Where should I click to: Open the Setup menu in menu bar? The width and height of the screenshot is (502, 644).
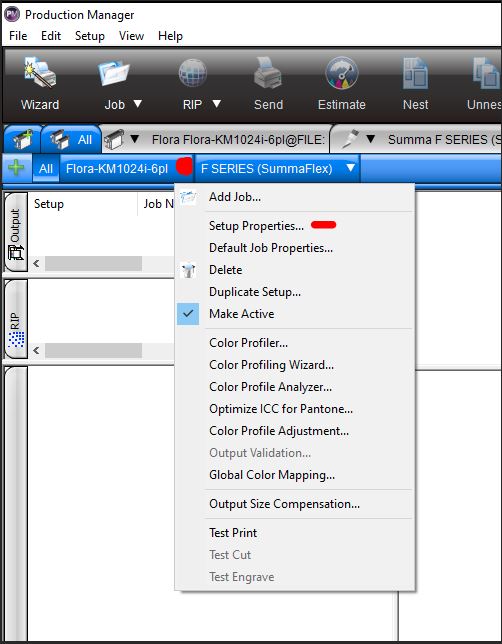(x=90, y=36)
